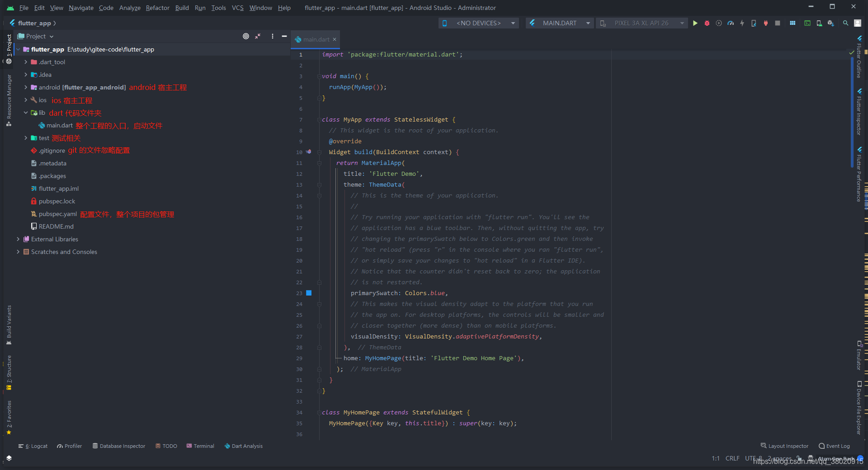Toggle tool window bars icon at bottom-left
The width and height of the screenshot is (868, 470).
[x=9, y=458]
